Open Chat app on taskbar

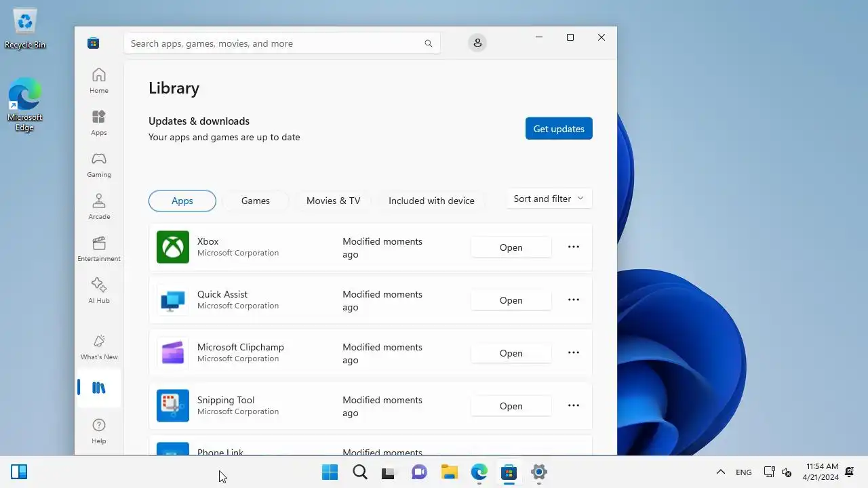coord(419,472)
